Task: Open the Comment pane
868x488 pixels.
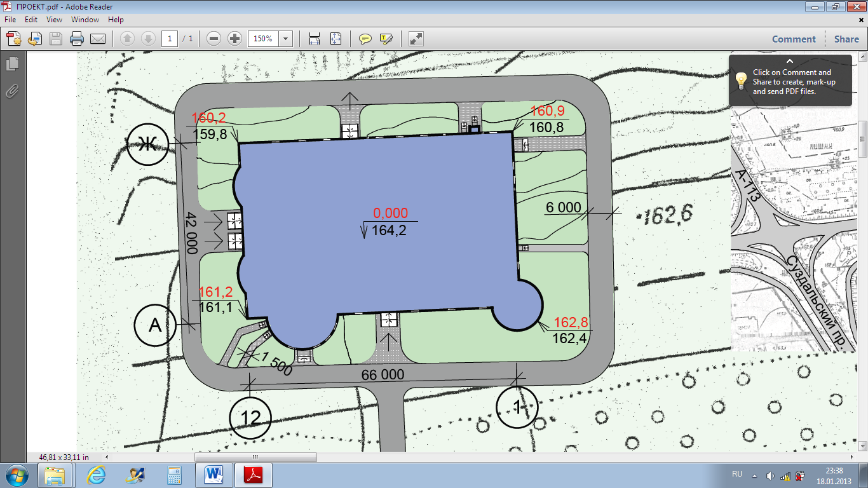Action: 794,39
